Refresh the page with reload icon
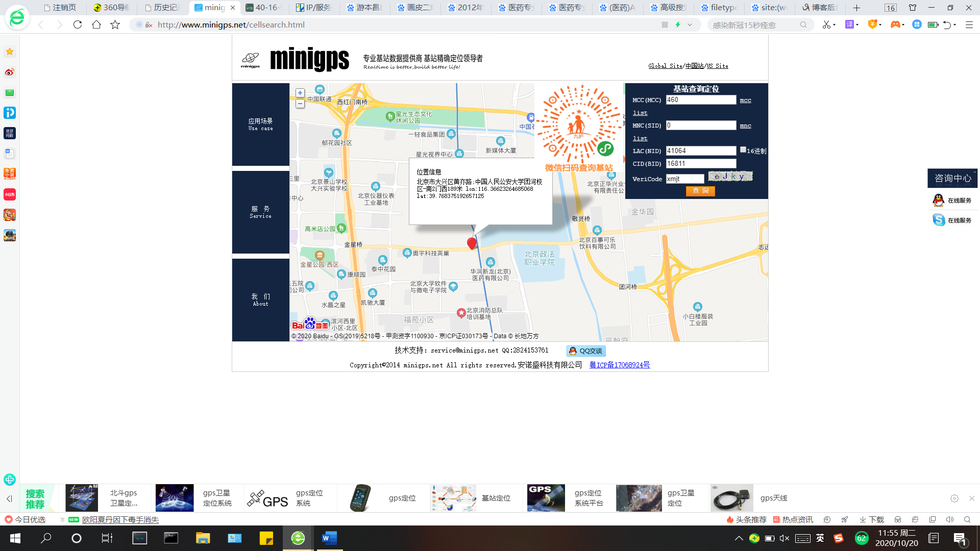Image resolution: width=980 pixels, height=551 pixels. tap(78, 24)
